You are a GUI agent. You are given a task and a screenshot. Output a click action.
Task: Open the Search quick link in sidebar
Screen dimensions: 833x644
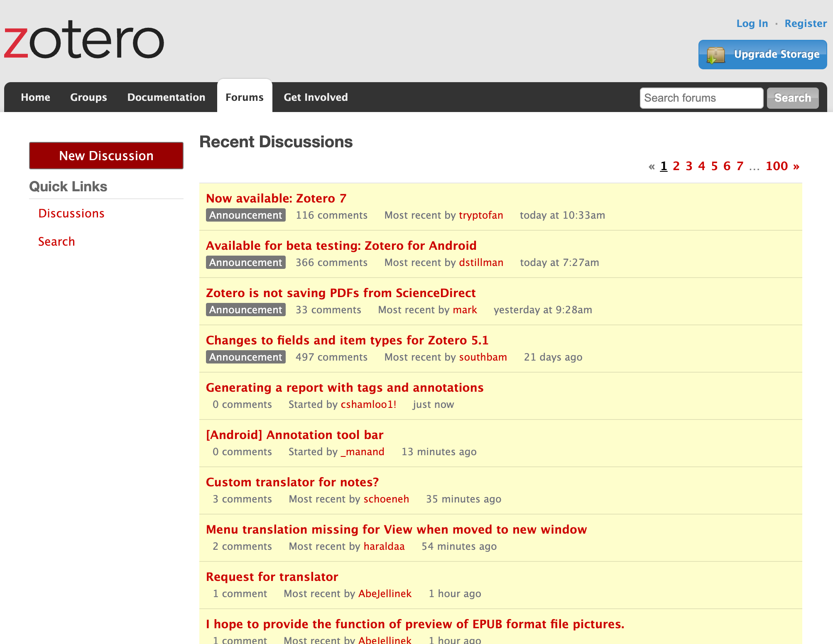(56, 242)
